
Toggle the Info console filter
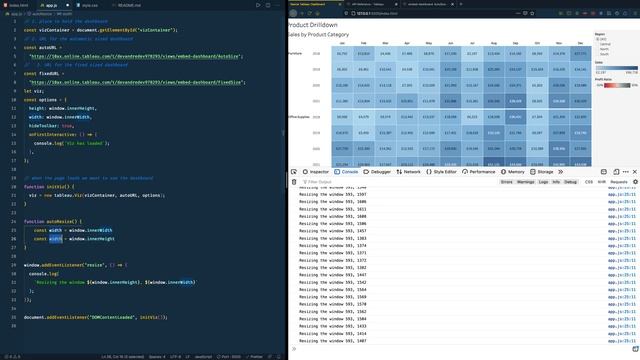tap(556, 182)
